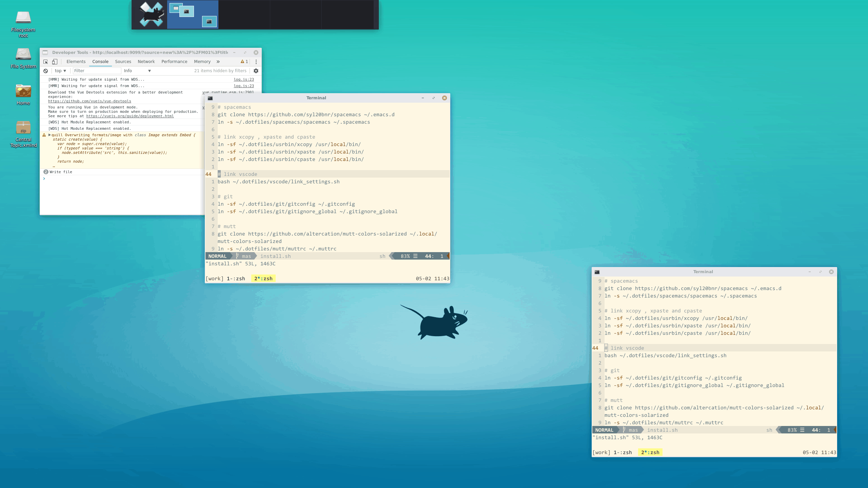This screenshot has height=488, width=868.
Task: Select tmux window 2*:zsh in center Terminal
Action: click(263, 279)
